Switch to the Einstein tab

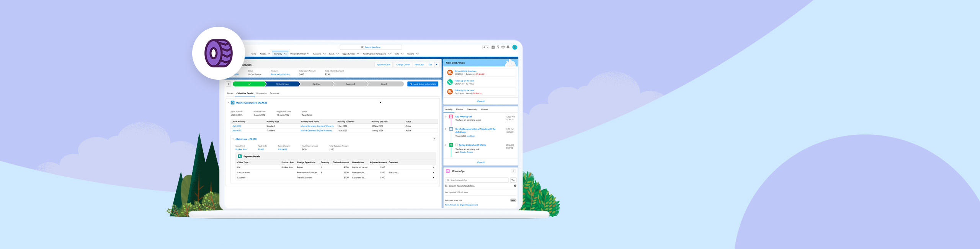[460, 110]
